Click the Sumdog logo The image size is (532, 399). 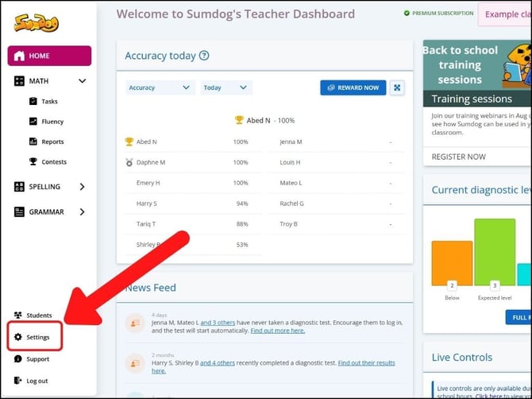pyautogui.click(x=37, y=23)
